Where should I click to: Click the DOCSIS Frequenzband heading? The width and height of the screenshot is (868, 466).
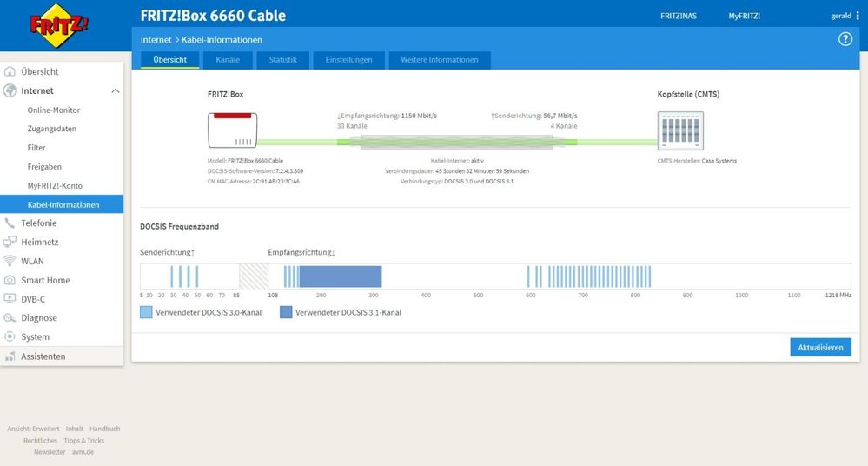179,227
